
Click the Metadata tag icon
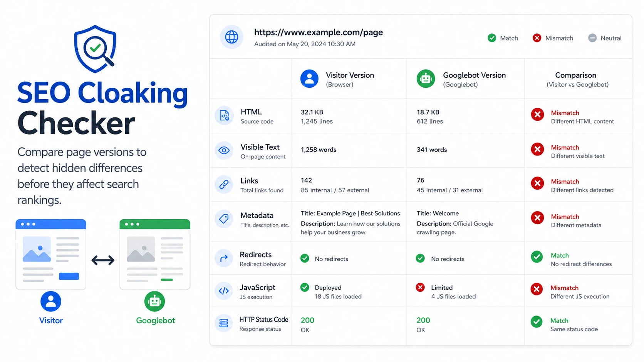pyautogui.click(x=224, y=219)
